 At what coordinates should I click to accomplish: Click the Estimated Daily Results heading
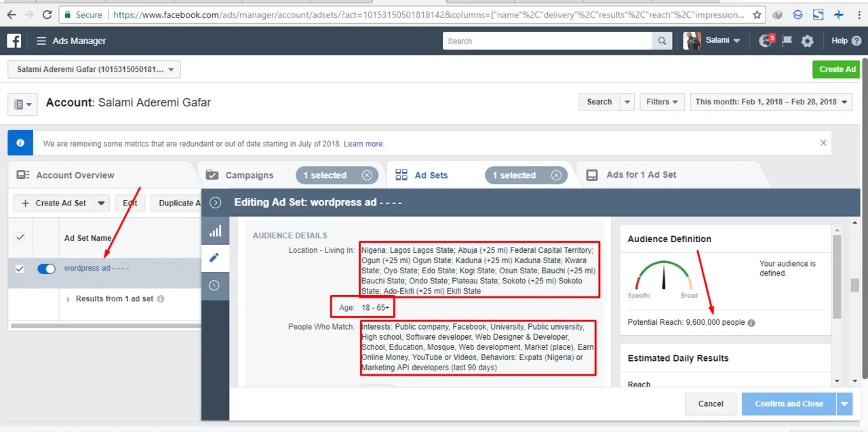coord(678,358)
